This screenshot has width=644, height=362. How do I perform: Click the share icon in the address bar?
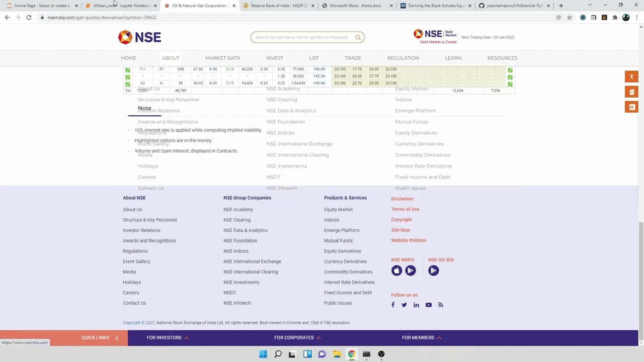click(558, 18)
